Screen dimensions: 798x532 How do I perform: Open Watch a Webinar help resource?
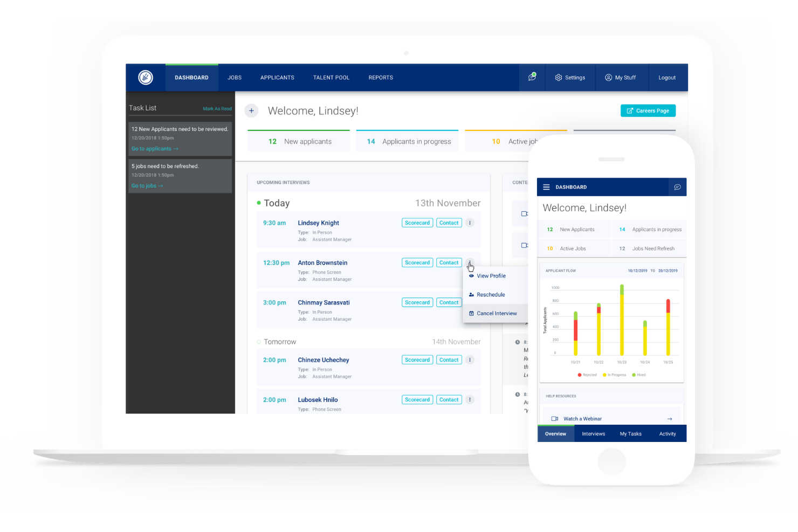(611, 418)
